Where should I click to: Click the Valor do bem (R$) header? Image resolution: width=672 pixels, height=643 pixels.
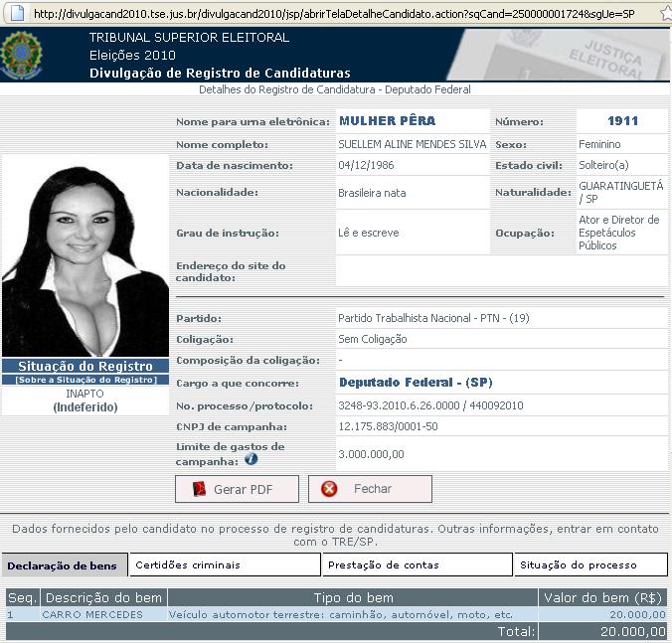point(603,597)
